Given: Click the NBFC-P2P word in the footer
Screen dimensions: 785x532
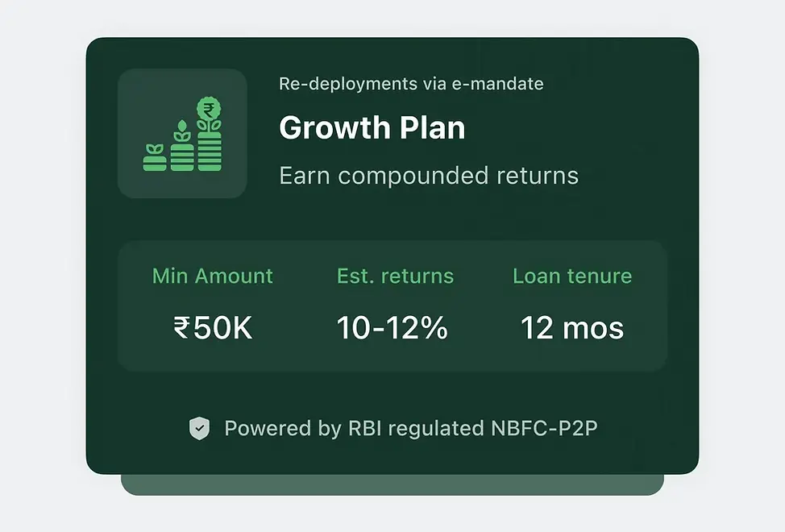Looking at the screenshot, I should 545,428.
